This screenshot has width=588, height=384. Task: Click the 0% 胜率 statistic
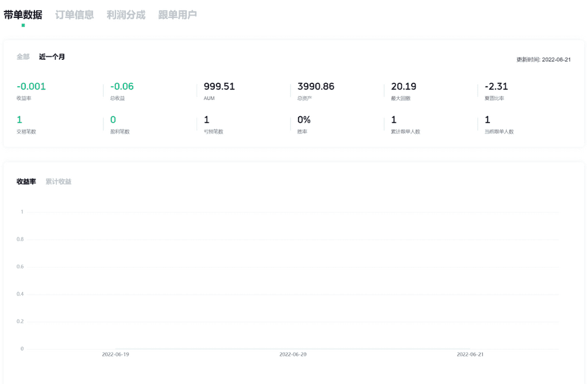tap(304, 120)
